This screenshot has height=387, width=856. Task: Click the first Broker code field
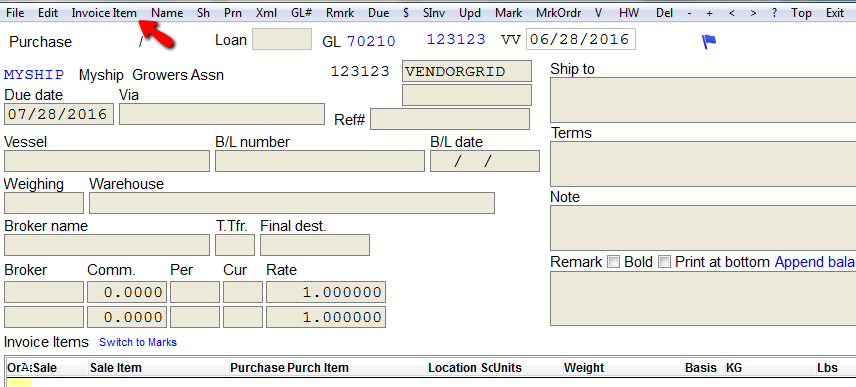coord(44,292)
